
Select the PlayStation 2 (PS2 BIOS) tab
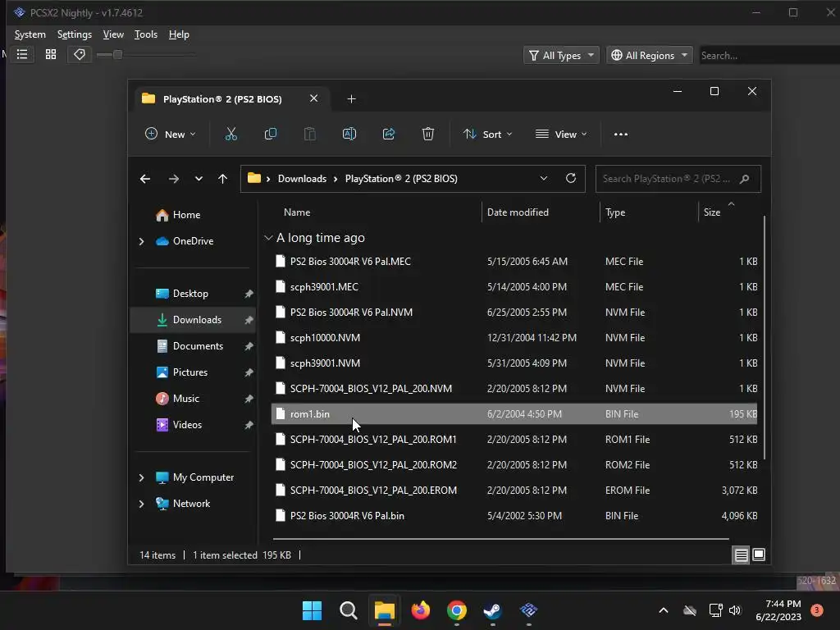coord(222,99)
